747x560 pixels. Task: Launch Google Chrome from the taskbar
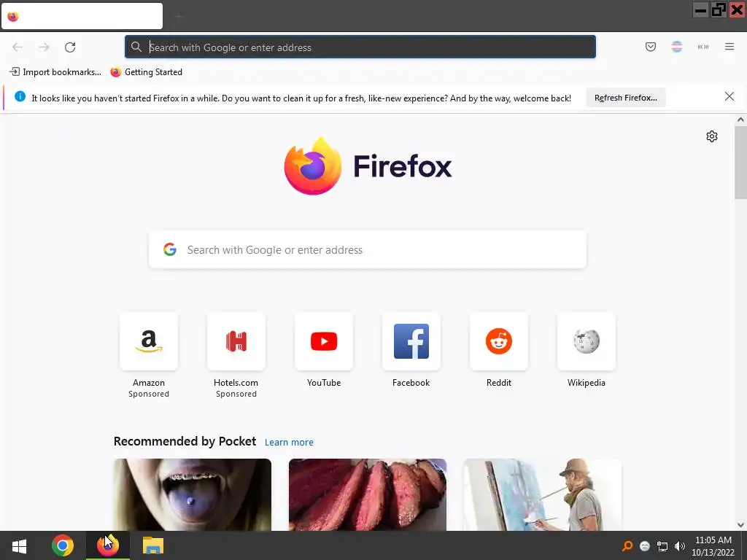[63, 545]
